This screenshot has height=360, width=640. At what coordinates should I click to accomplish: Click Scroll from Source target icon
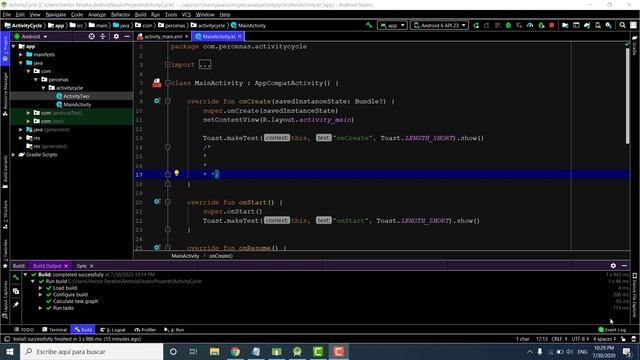click(x=91, y=36)
